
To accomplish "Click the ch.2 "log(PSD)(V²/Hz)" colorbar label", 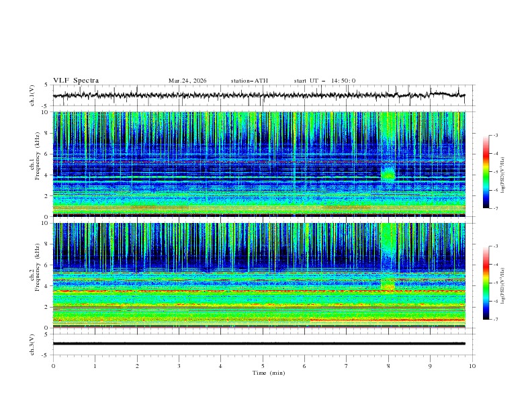I will (503, 286).
